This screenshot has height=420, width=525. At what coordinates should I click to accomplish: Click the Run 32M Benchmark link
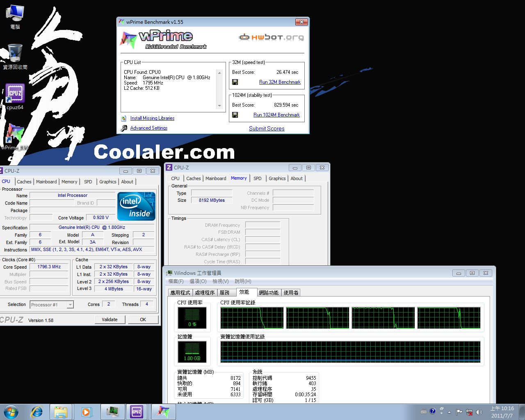[280, 82]
